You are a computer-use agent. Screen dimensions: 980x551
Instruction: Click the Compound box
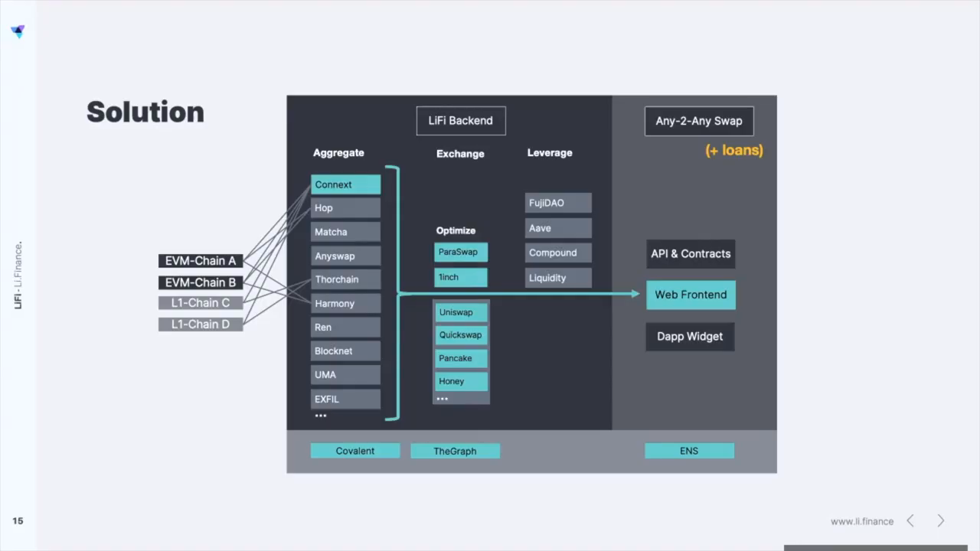click(558, 253)
